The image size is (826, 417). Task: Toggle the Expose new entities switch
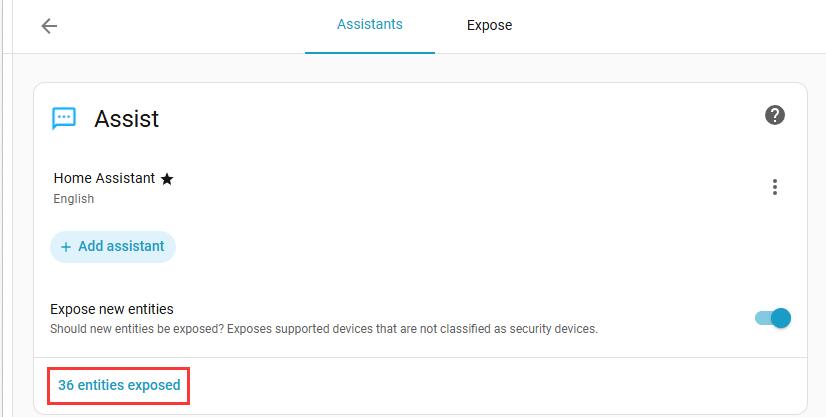(x=773, y=318)
